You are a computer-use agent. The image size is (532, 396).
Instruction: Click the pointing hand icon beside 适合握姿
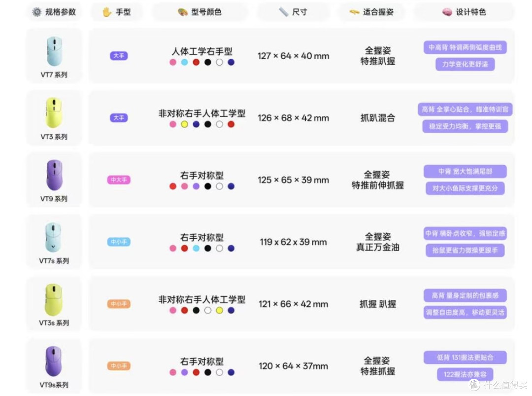[x=354, y=12]
